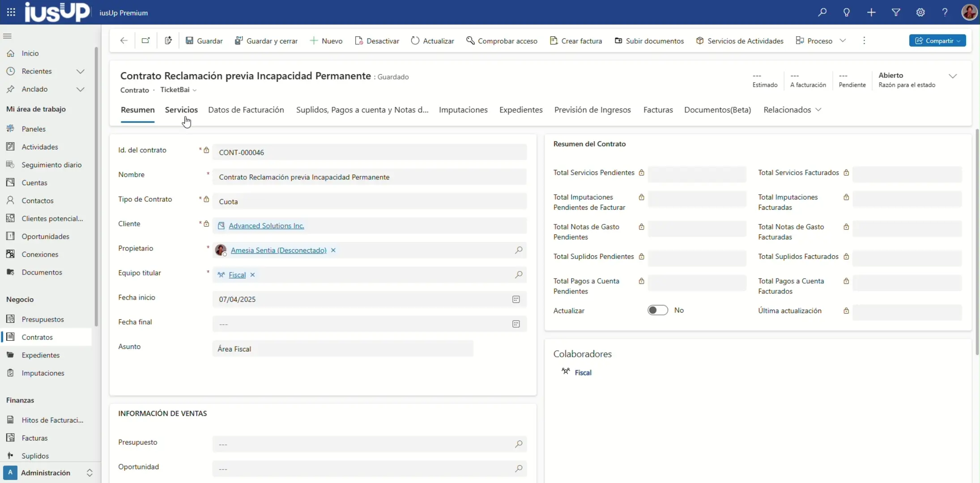Open the settings gear icon

[920, 13]
